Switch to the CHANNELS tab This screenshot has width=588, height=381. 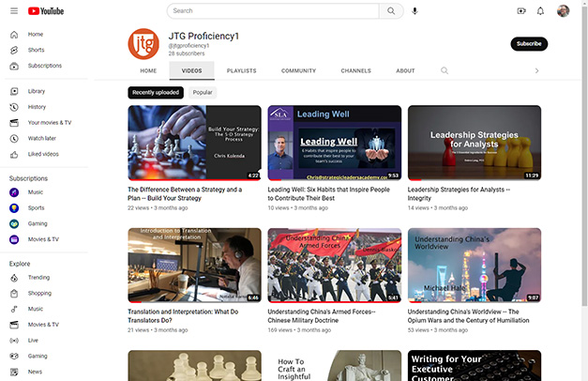[355, 70]
